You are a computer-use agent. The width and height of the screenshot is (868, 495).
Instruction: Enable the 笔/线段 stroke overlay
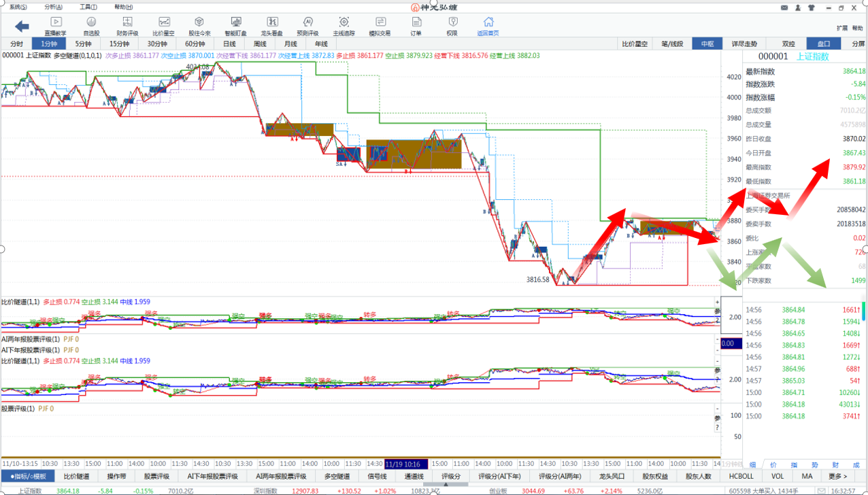click(672, 44)
